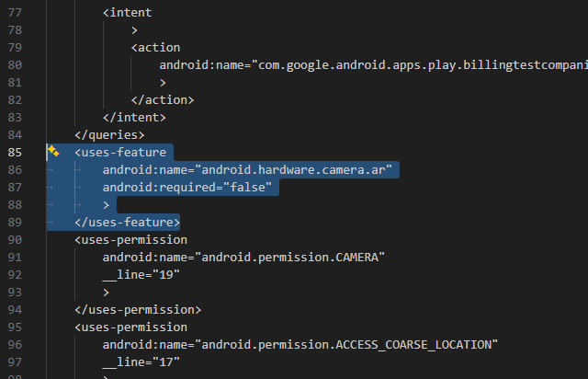Click the closing </uses-permission> tag
The width and height of the screenshot is (588, 379).
138,309
